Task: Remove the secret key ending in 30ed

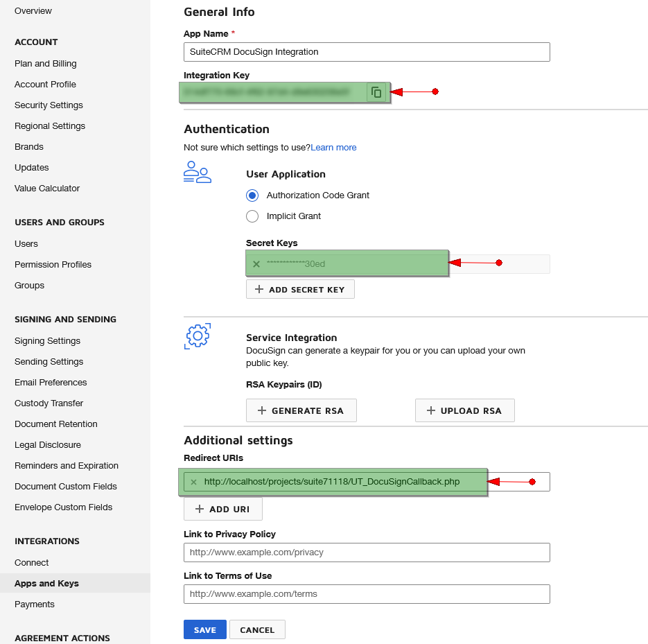Action: (x=256, y=264)
